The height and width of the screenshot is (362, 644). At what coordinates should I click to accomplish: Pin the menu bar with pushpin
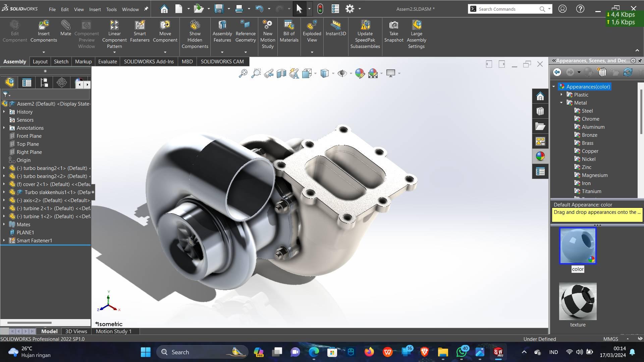click(146, 9)
